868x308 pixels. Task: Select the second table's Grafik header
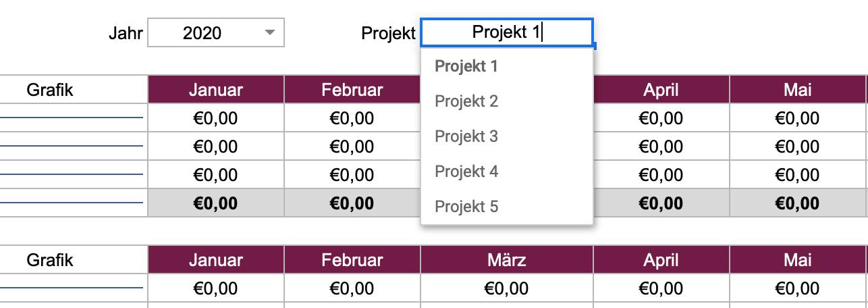50,259
